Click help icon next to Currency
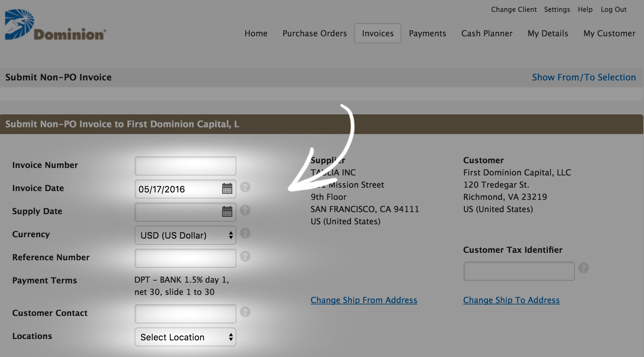The image size is (644, 357). click(245, 233)
